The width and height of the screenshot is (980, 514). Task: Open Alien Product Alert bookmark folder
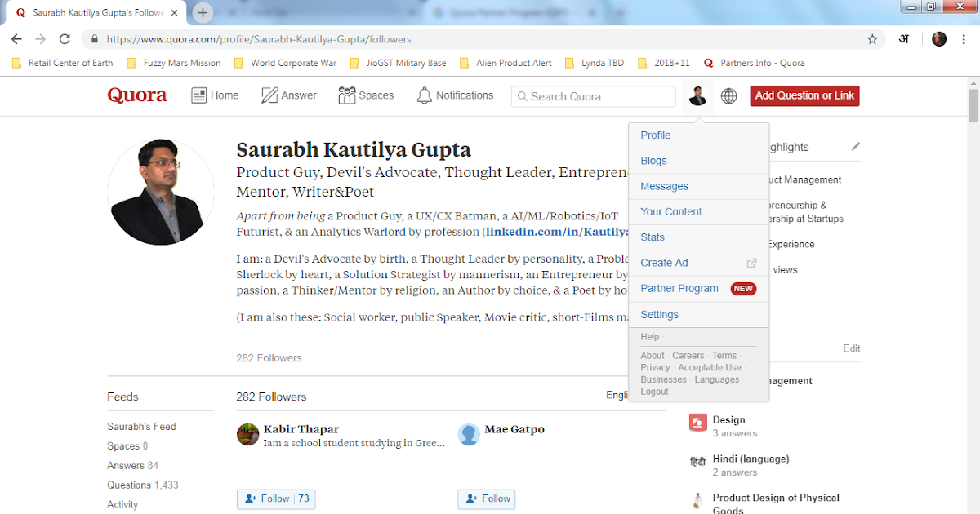(x=506, y=63)
